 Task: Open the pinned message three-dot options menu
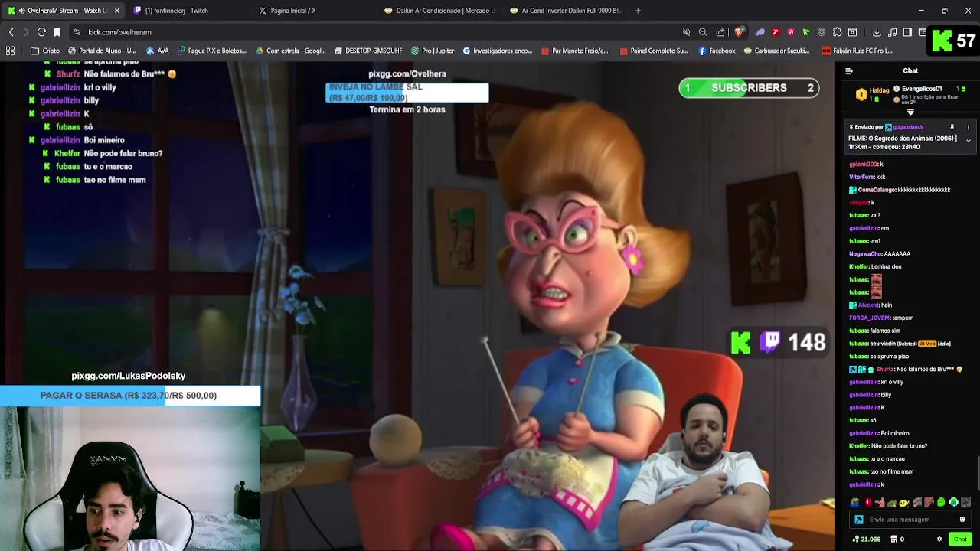pos(968,127)
